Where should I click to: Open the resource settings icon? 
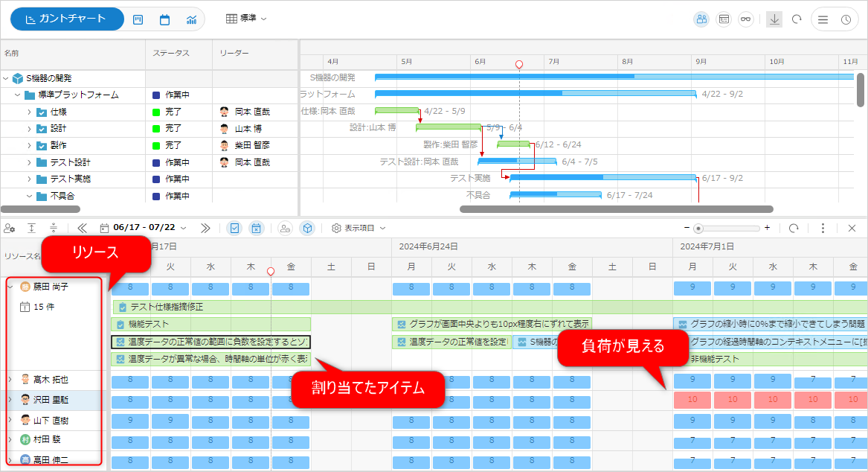point(11,228)
